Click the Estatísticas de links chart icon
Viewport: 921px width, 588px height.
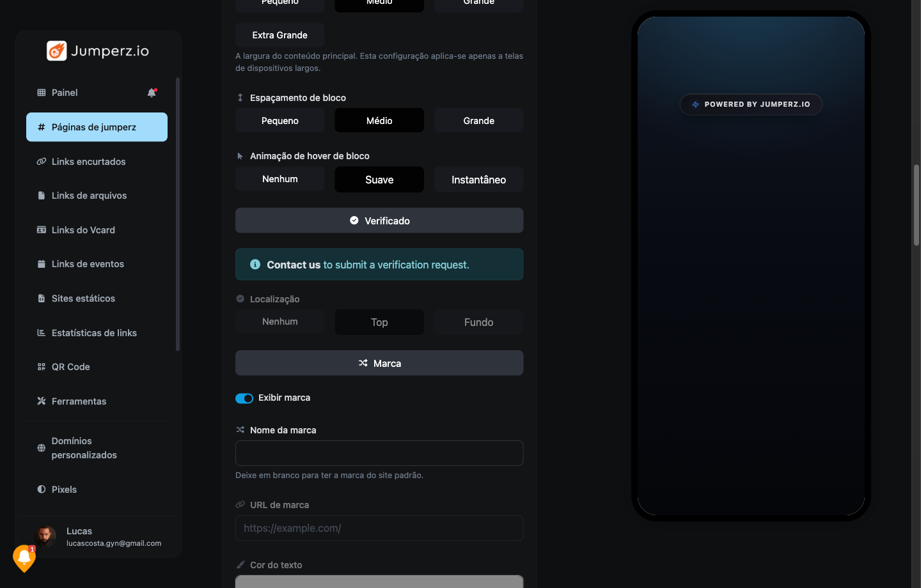coord(42,333)
